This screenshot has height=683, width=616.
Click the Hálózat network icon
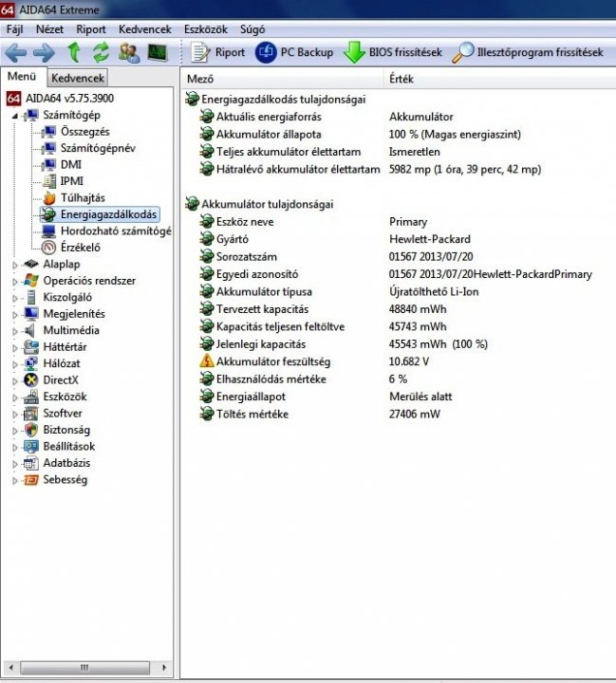tap(31, 363)
